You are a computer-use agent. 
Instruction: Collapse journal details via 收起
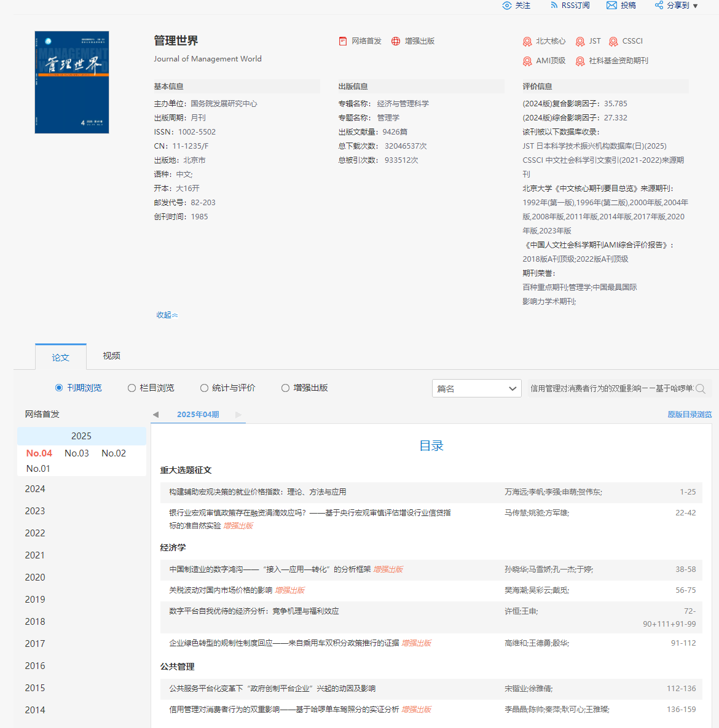click(167, 315)
